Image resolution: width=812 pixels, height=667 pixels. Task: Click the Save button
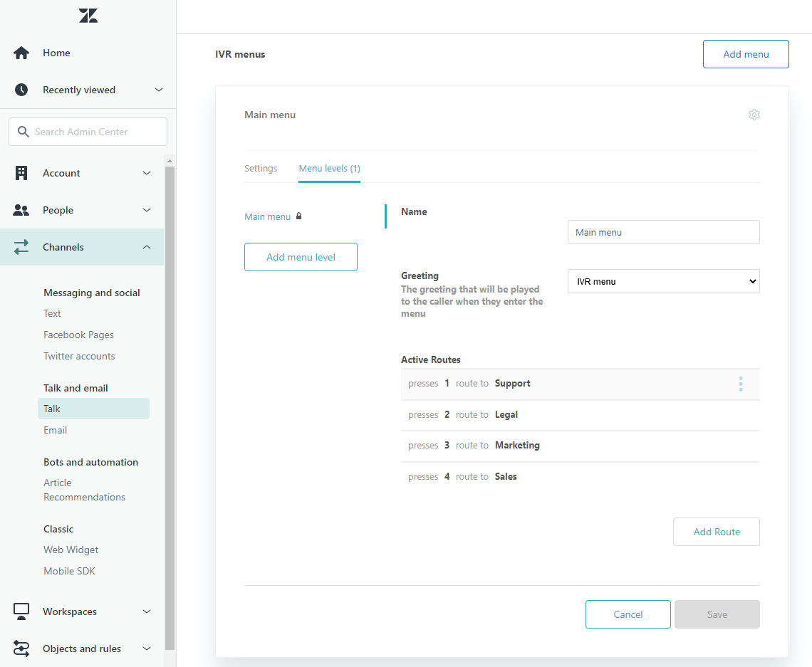pos(717,614)
